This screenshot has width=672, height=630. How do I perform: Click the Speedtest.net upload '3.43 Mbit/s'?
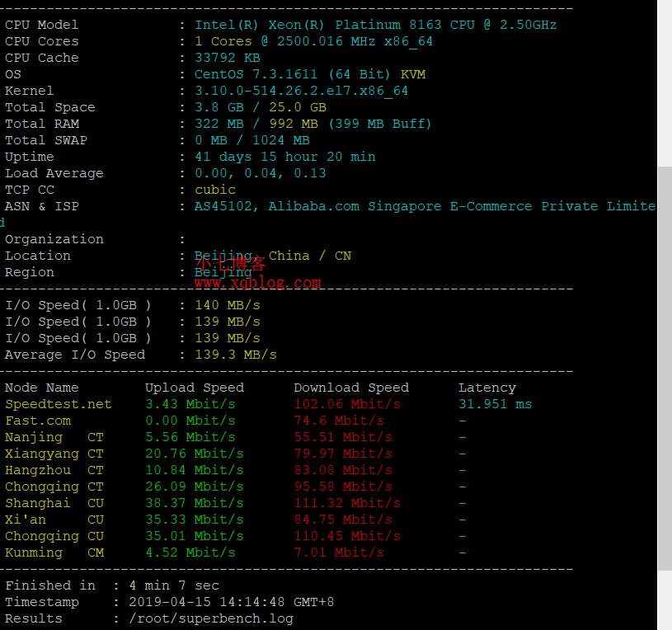coord(190,404)
